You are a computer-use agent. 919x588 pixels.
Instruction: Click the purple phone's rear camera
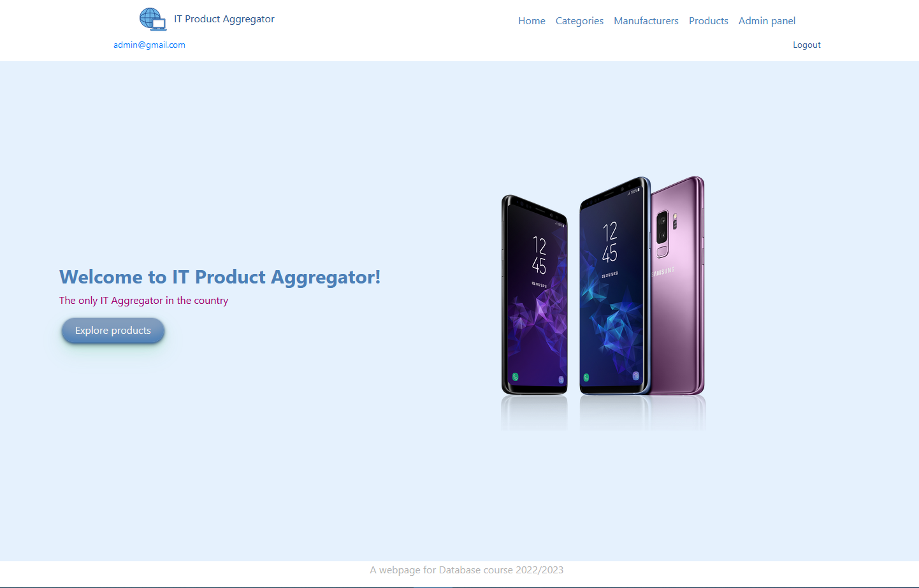pos(663,234)
